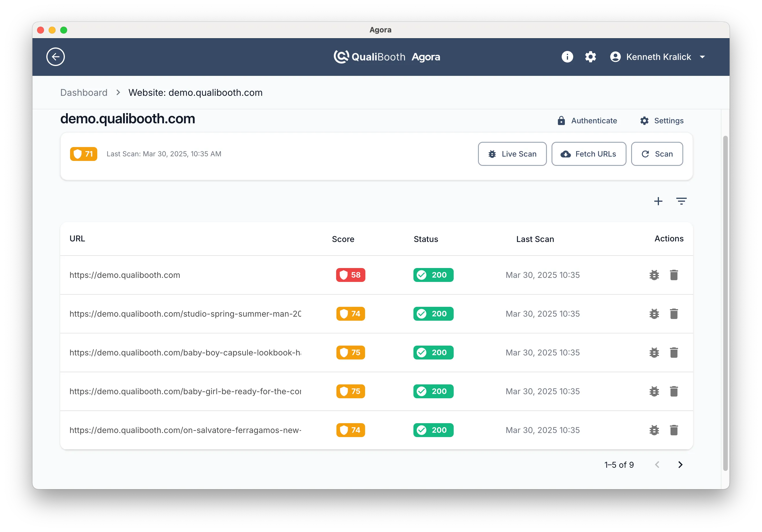The height and width of the screenshot is (532, 762).
Task: Click status 200 badge for demo.qualibooth.com root row
Action: pos(433,275)
